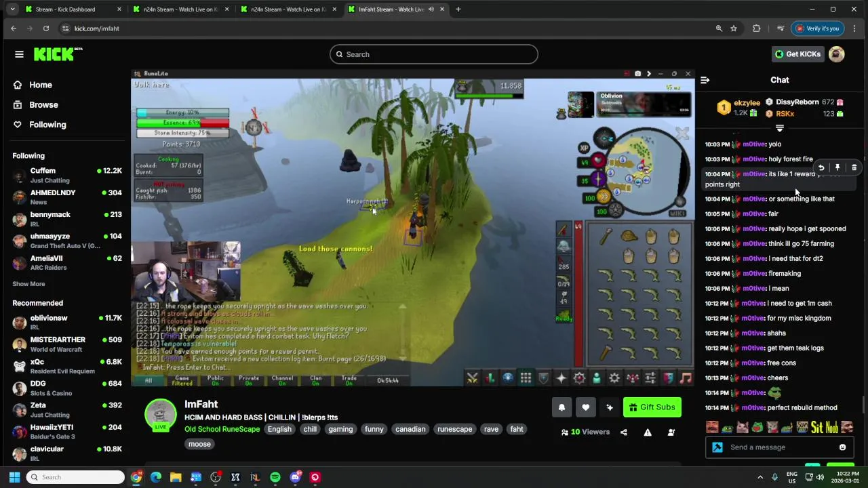Click the share icon beside viewers
Screen dimensions: 868x488
[x=624, y=432]
